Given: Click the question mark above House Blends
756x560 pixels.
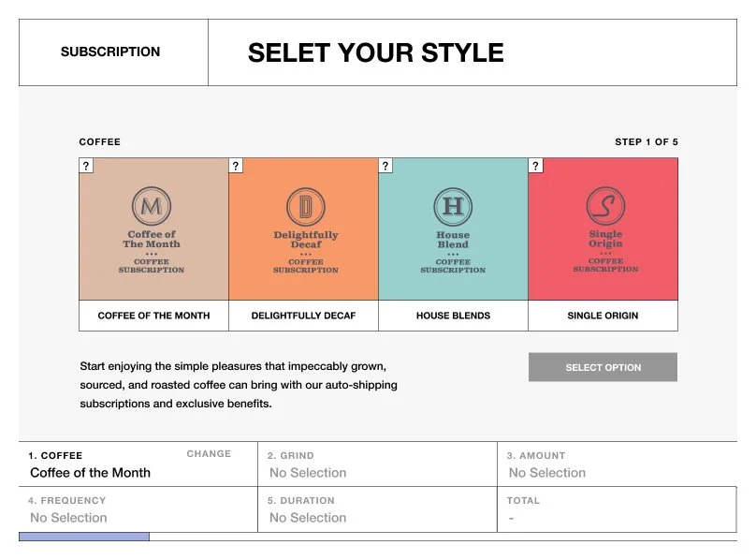Looking at the screenshot, I should point(385,165).
